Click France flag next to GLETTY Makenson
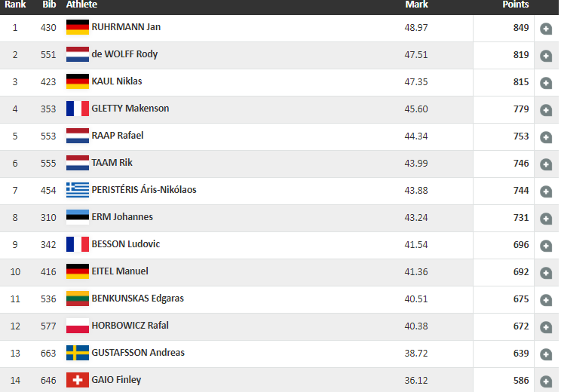Viewport: 561px width, 392px height. tap(78, 109)
